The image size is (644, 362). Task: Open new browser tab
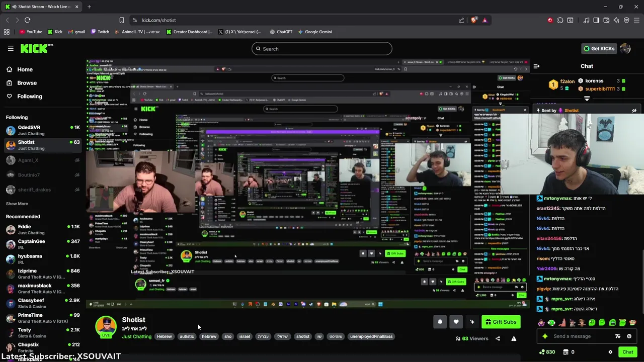point(89,7)
